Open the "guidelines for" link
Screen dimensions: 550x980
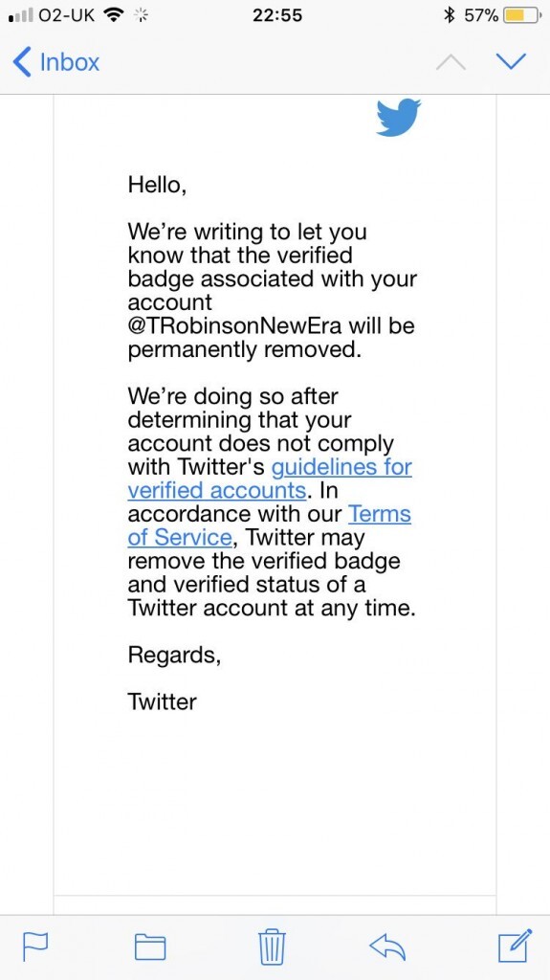pyautogui.click(x=341, y=467)
